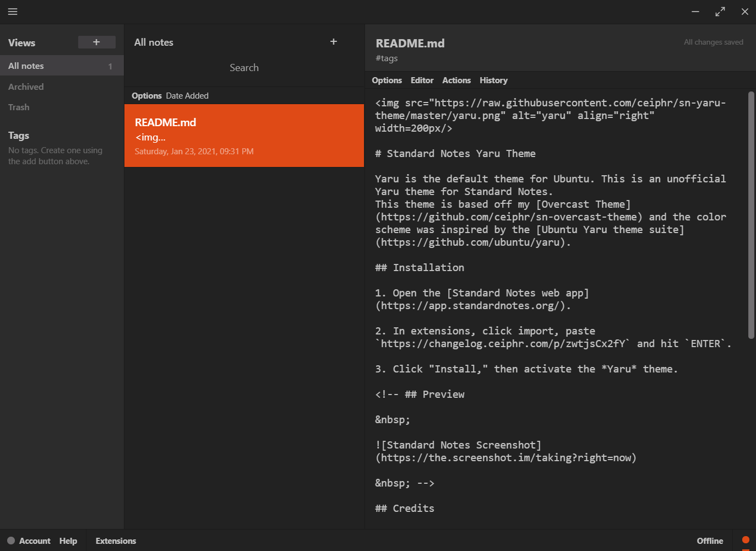Click the Tags section heading

pos(19,136)
